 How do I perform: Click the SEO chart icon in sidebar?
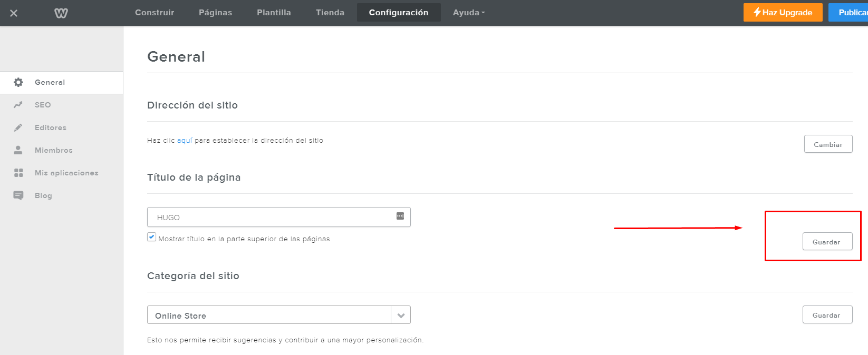click(18, 105)
